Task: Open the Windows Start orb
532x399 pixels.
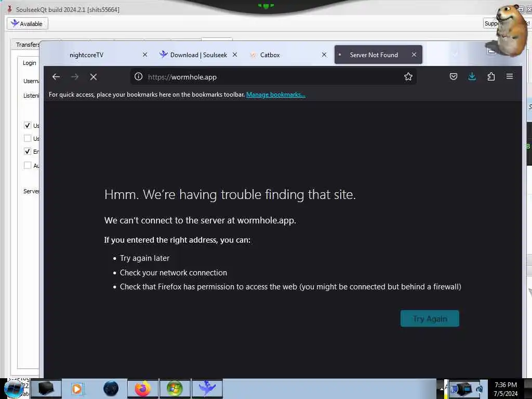Action: point(14,389)
